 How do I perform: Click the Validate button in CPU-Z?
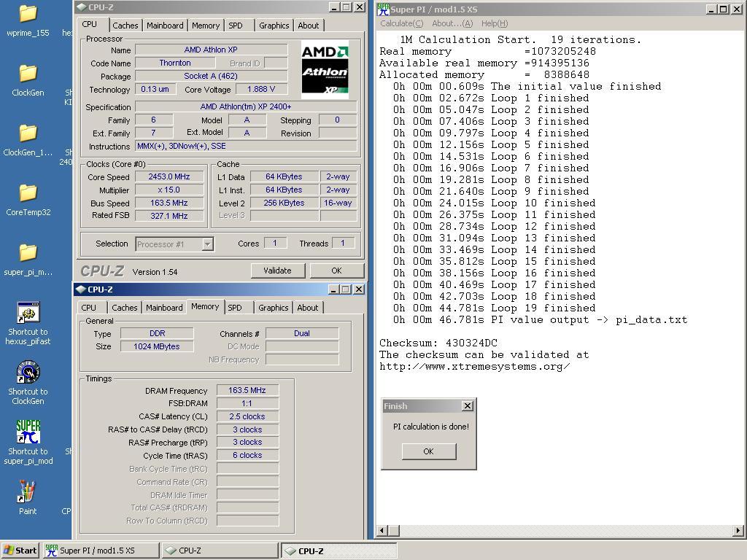tap(277, 271)
